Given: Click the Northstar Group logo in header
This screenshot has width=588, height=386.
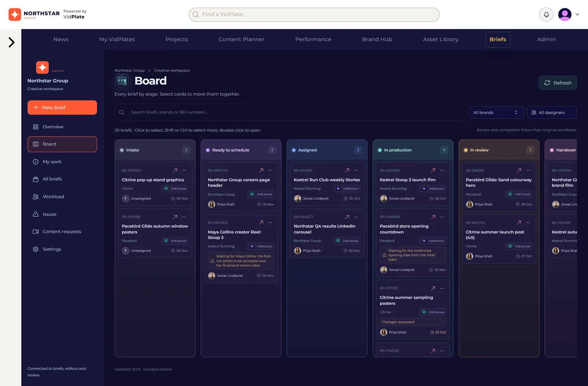Looking at the screenshot, I should tap(34, 14).
